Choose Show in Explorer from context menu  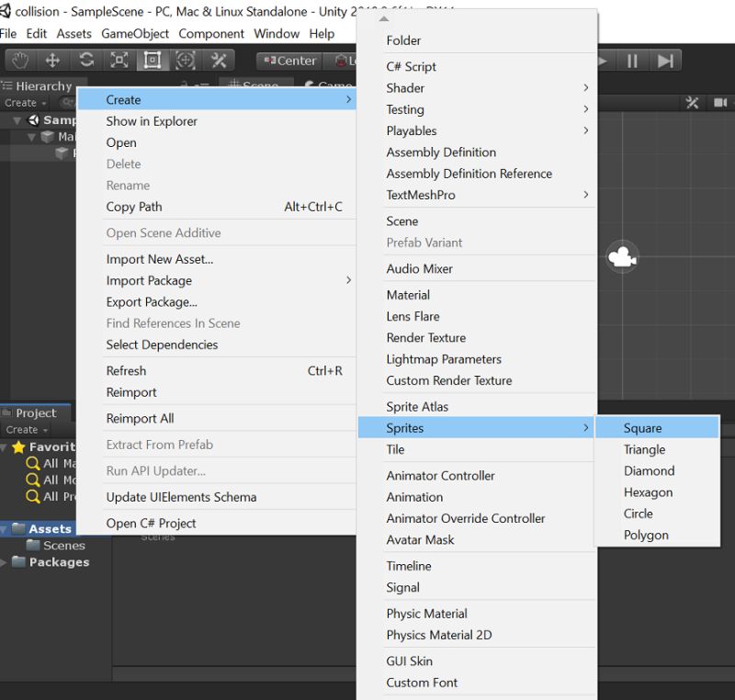point(217,121)
